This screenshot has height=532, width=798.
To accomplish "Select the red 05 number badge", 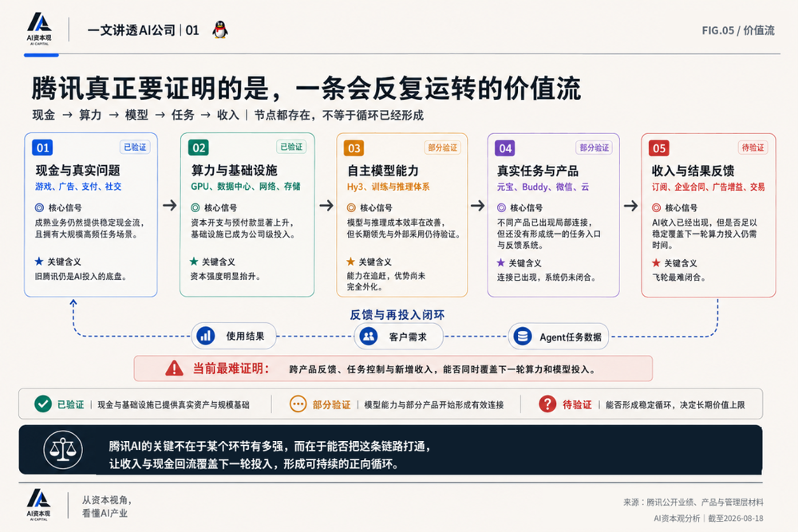I will (x=659, y=148).
